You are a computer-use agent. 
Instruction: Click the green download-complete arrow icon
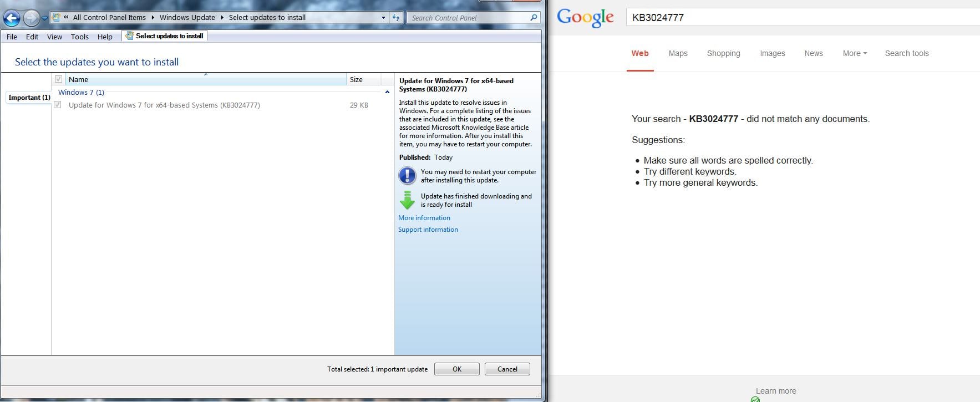click(408, 200)
